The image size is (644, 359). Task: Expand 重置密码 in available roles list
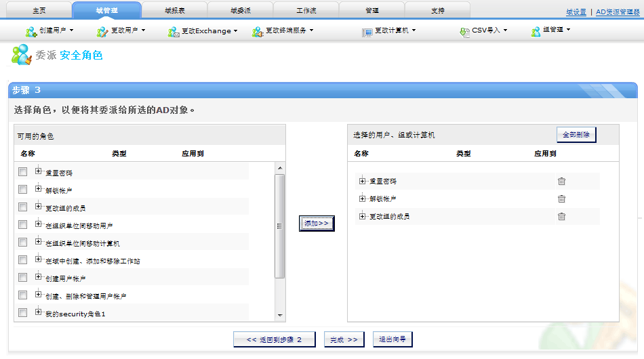(x=38, y=171)
